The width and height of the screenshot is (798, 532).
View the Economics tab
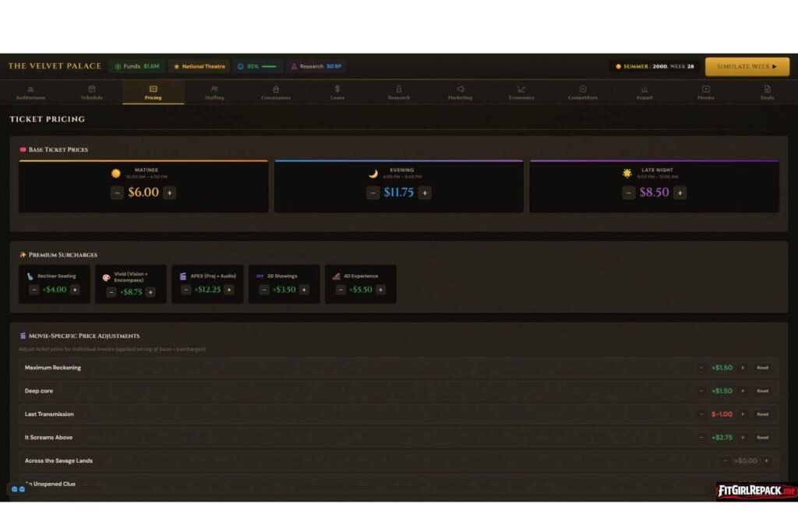521,93
